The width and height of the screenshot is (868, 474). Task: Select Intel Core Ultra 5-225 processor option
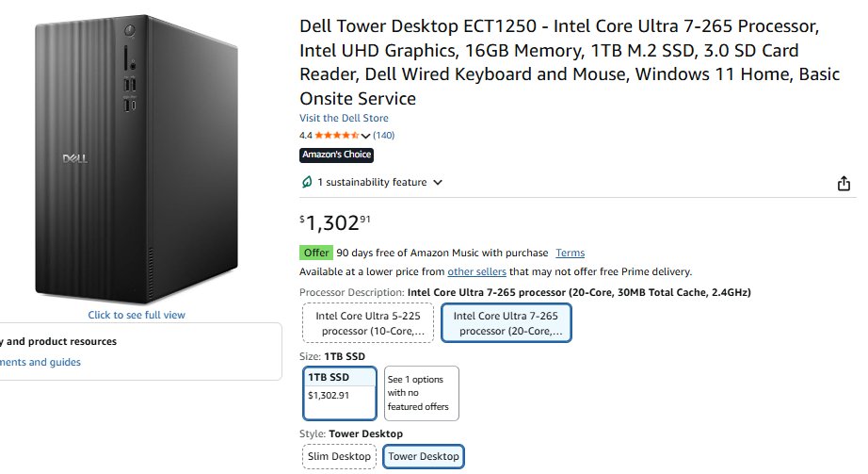[367, 323]
